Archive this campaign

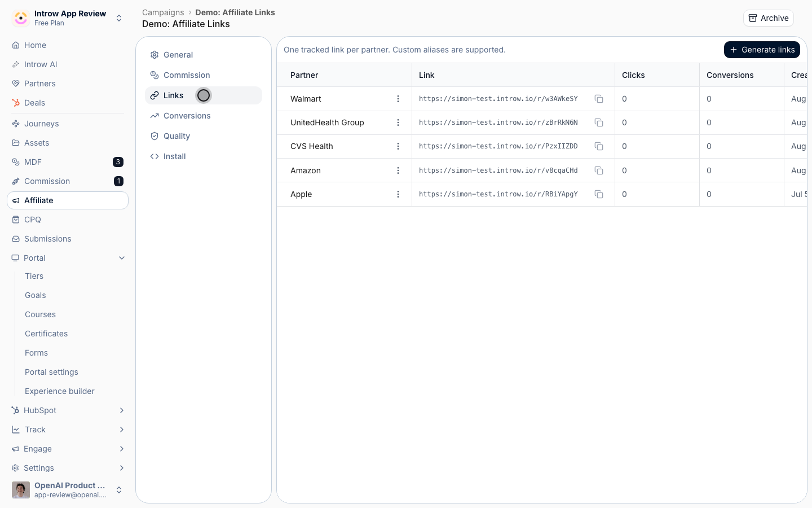(x=768, y=18)
